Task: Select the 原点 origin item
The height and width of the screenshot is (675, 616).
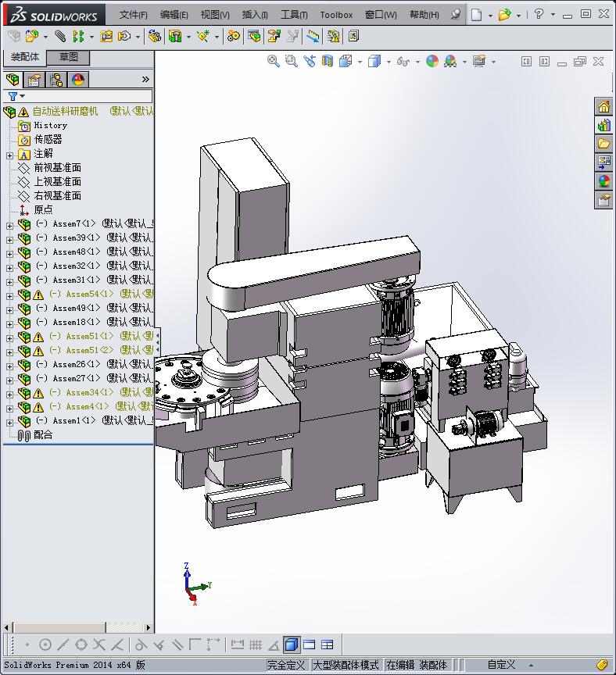Action: point(43,209)
